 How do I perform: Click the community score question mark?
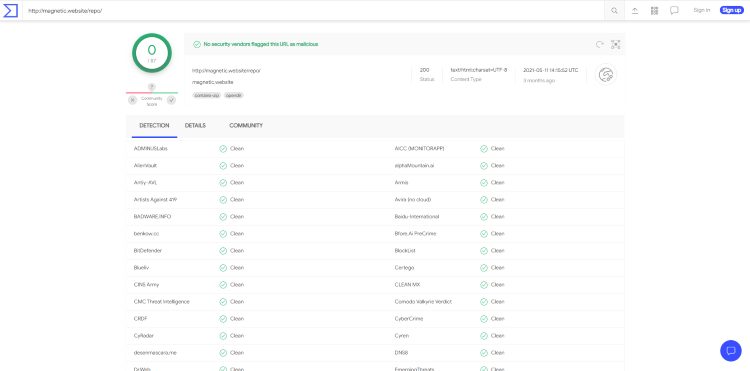(x=152, y=87)
